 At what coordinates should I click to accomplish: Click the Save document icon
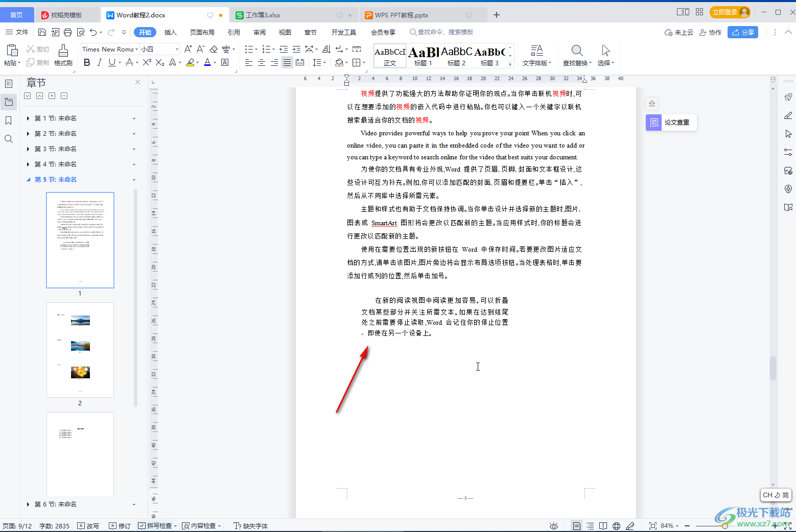(x=42, y=32)
